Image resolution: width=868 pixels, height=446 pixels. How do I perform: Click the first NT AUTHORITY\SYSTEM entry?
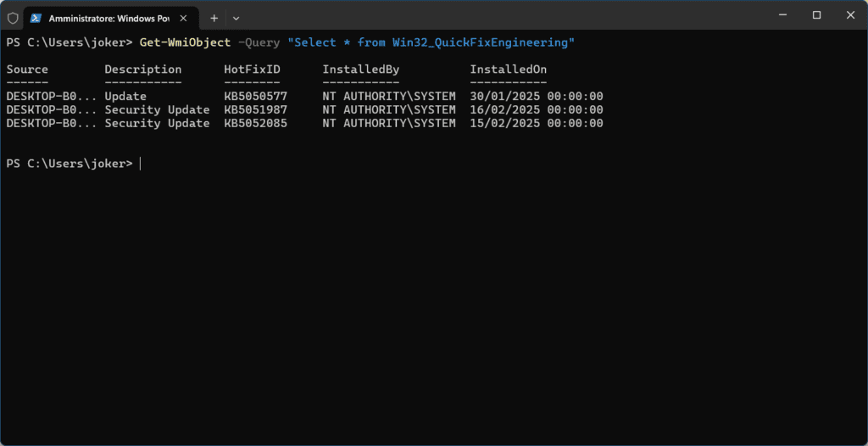point(389,97)
